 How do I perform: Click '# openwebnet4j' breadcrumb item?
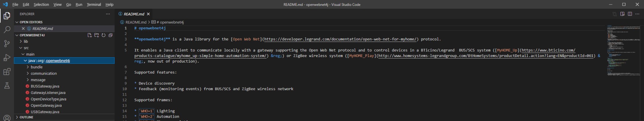(170, 22)
